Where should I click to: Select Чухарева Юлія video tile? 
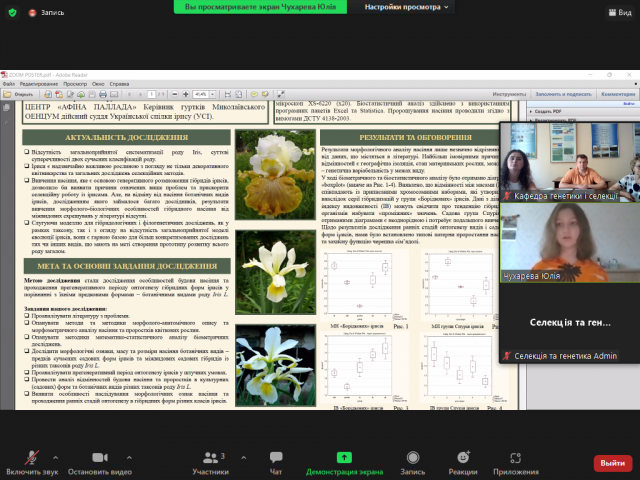click(570, 242)
